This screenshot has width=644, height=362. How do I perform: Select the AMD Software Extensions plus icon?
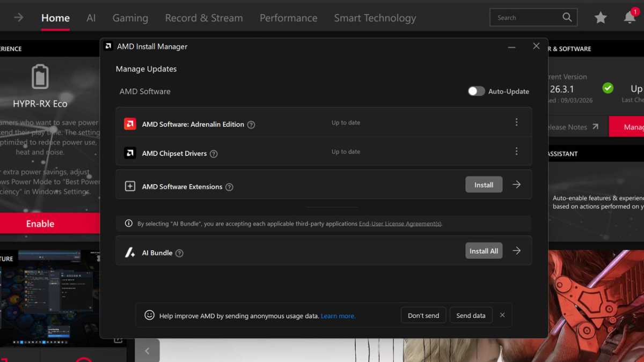pos(130,186)
